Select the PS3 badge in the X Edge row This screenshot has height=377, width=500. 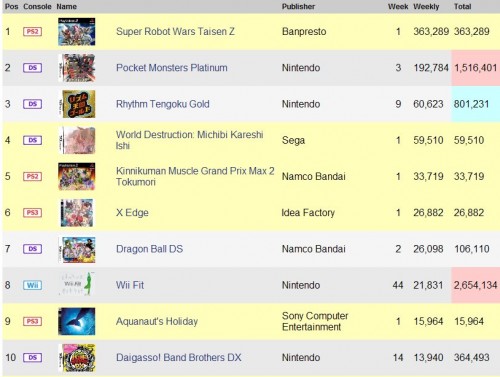coord(32,213)
